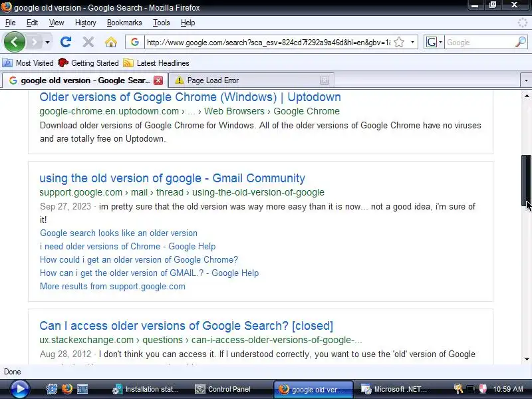Reload the page with the Refresh icon
Screen dimensions: 532x399
[66, 42]
